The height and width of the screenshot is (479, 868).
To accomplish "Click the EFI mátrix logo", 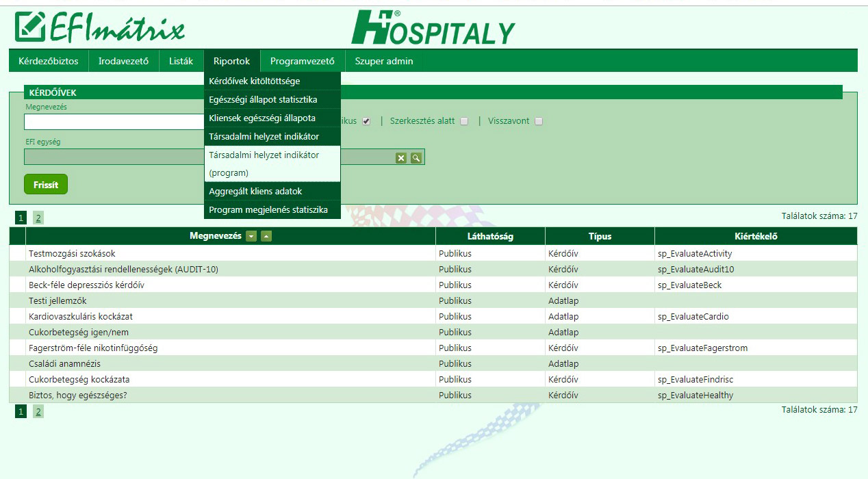I will (x=100, y=28).
